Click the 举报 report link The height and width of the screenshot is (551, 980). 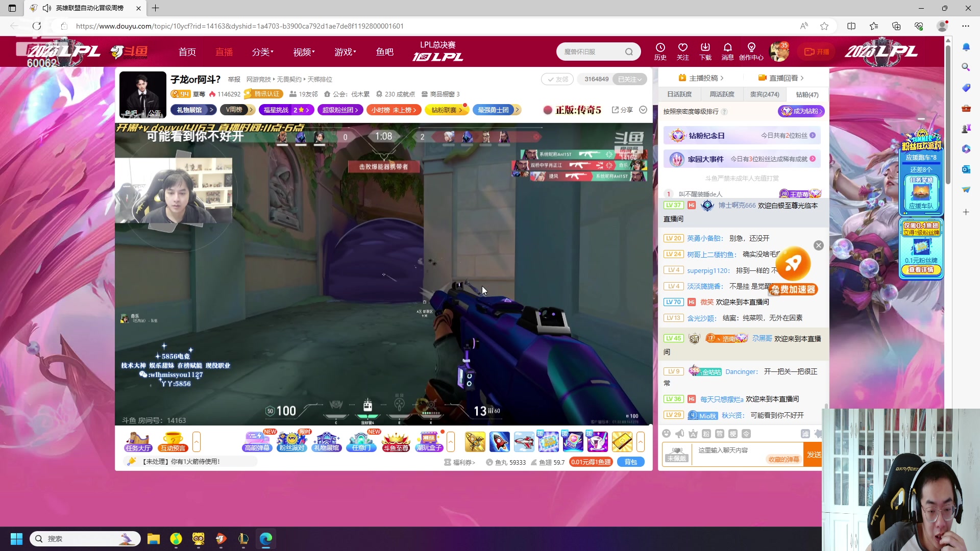click(x=234, y=79)
